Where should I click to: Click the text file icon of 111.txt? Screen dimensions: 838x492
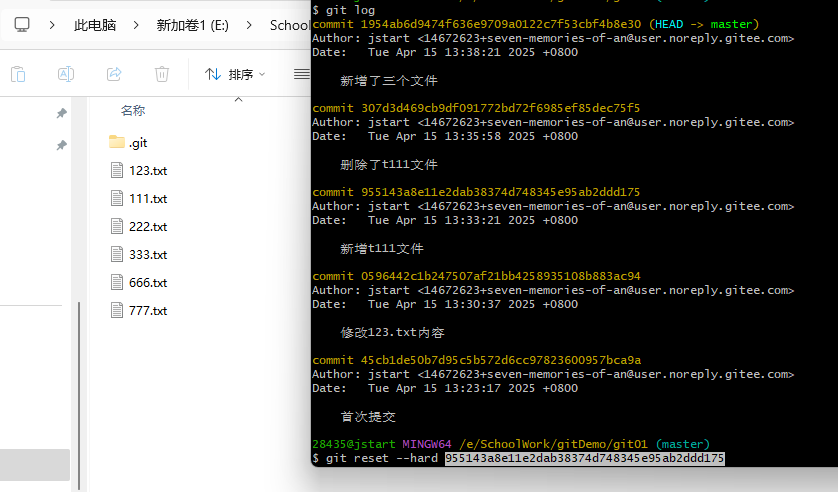click(117, 199)
